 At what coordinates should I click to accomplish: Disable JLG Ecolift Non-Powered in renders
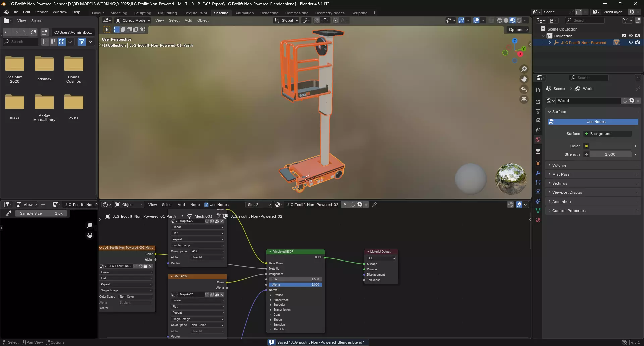coord(637,43)
